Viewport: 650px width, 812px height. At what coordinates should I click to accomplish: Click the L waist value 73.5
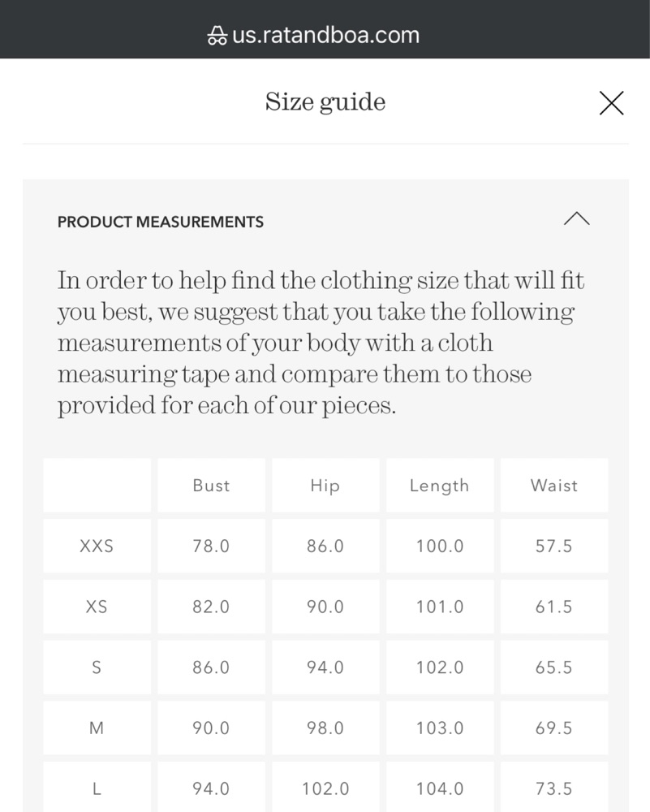[x=554, y=787]
